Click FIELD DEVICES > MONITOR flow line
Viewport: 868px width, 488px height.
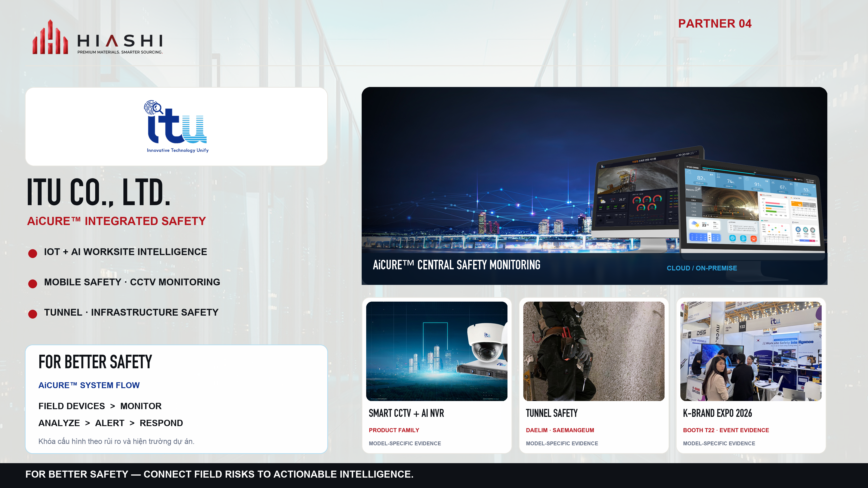click(100, 406)
